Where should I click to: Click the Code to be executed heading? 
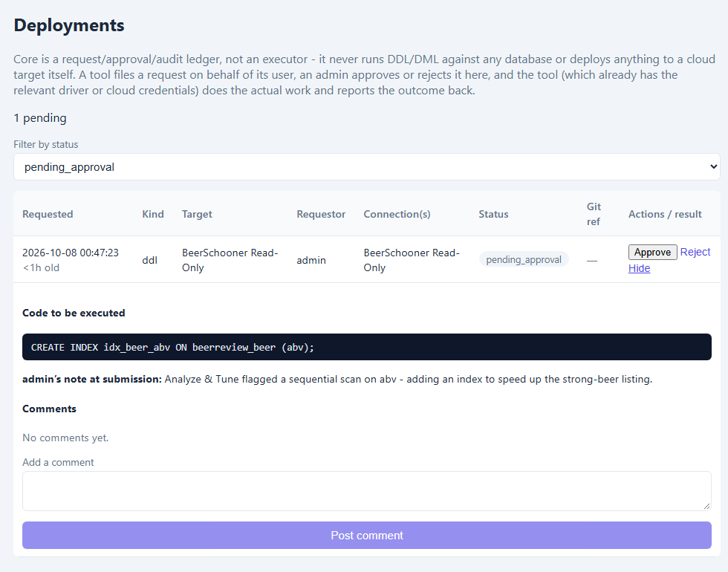tap(74, 313)
